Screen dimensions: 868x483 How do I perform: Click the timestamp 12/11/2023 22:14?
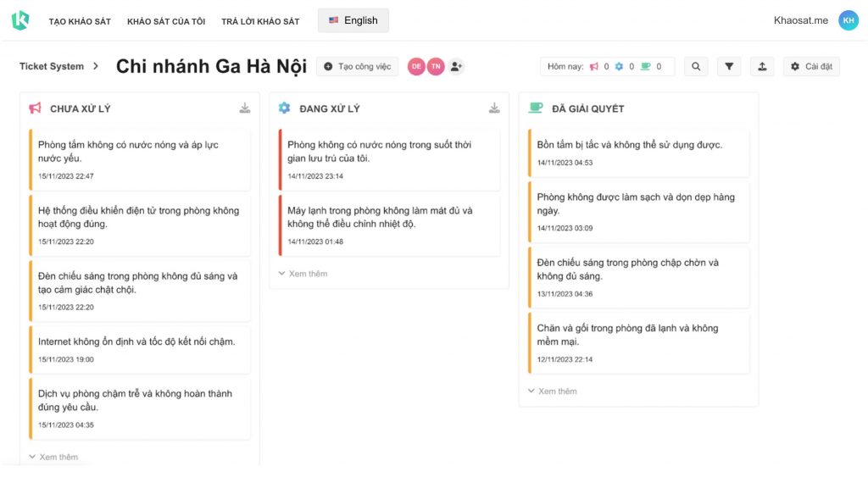[565, 359]
